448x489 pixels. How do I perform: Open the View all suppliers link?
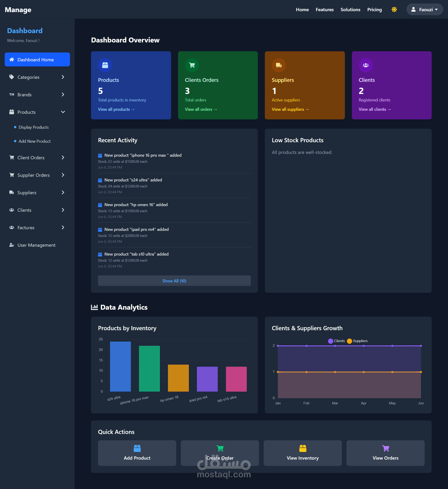coord(290,109)
